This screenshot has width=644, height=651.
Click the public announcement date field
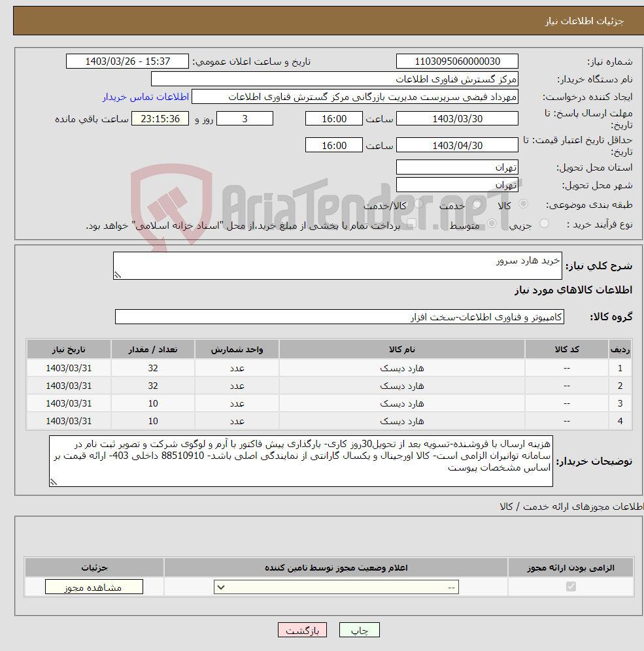[127, 61]
